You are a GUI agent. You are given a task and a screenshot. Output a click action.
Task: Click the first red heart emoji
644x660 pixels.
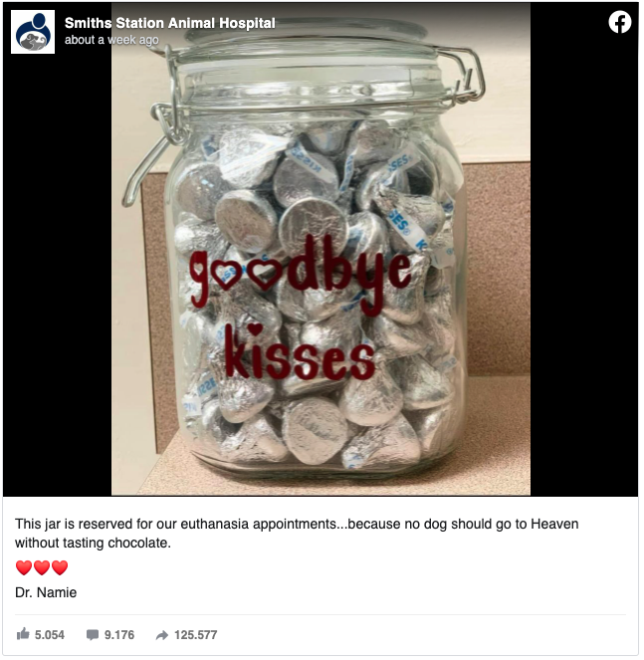(x=24, y=567)
